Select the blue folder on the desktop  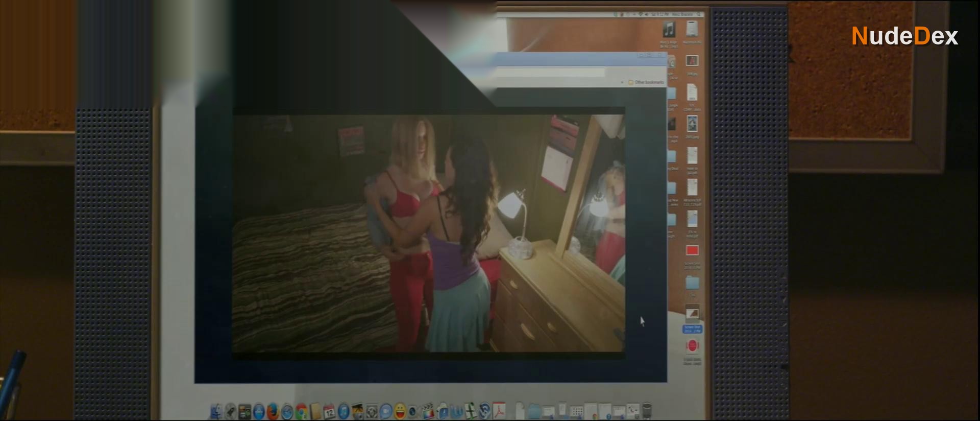point(692,283)
